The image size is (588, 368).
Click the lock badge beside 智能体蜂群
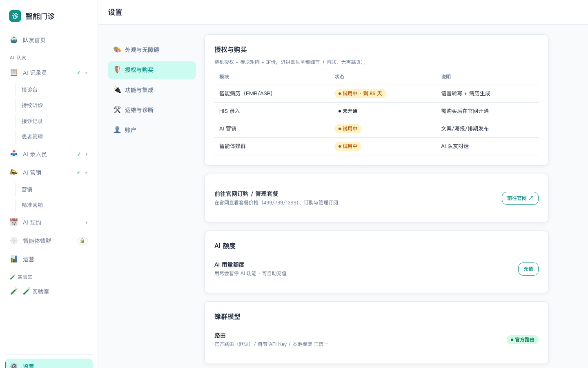82,241
